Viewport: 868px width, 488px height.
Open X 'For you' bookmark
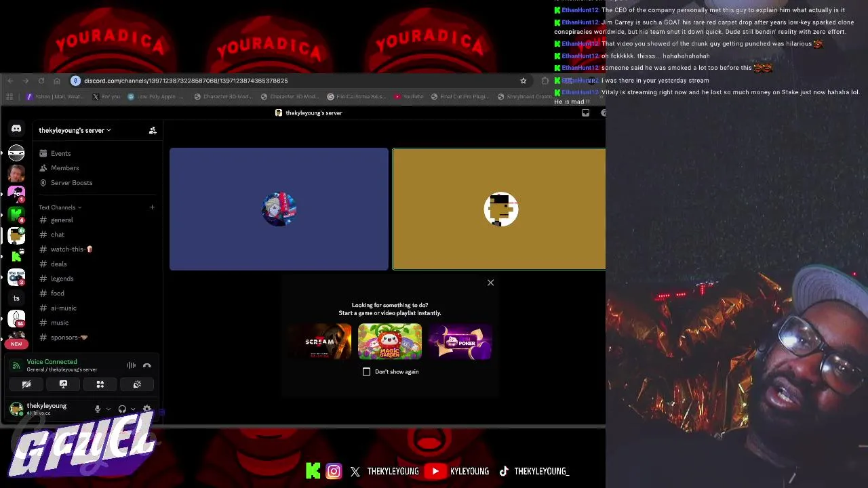[x=107, y=97]
